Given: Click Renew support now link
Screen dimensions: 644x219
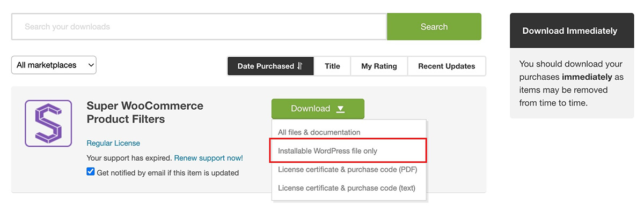Looking at the screenshot, I should coord(208,158).
